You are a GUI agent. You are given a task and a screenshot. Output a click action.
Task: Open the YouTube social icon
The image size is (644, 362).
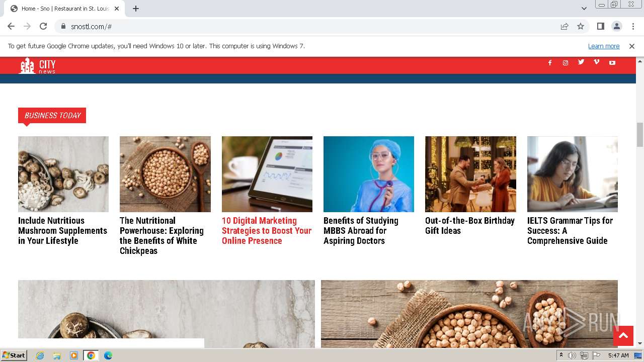pos(612,63)
